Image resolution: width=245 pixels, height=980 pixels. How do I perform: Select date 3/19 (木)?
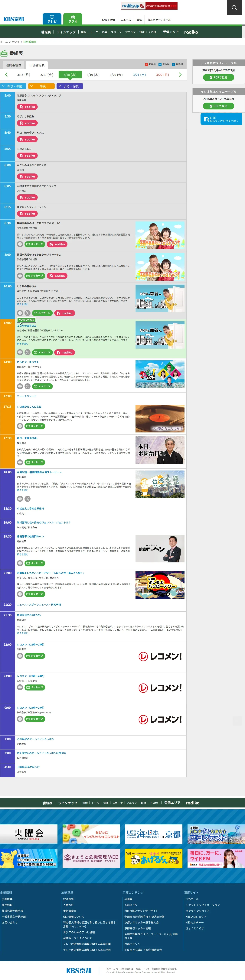[x=93, y=75]
